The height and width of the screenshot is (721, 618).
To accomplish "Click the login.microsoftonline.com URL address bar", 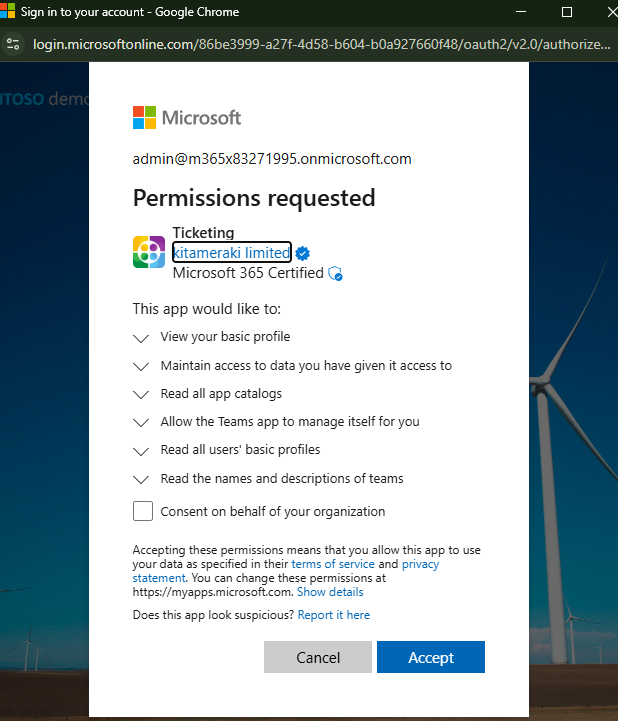I will pyautogui.click(x=322, y=44).
